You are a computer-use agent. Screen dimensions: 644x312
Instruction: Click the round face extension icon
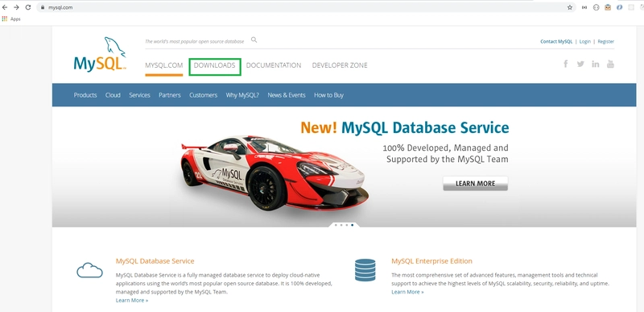click(596, 7)
